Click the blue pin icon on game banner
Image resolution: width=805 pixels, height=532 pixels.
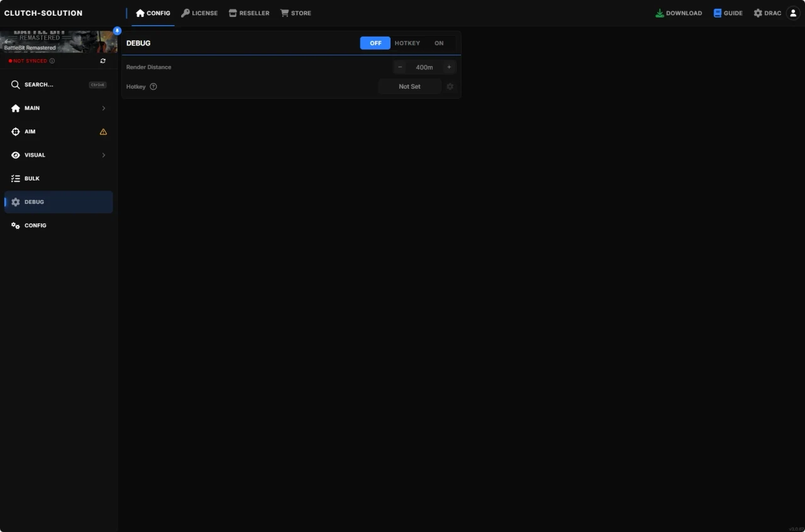pyautogui.click(x=117, y=31)
